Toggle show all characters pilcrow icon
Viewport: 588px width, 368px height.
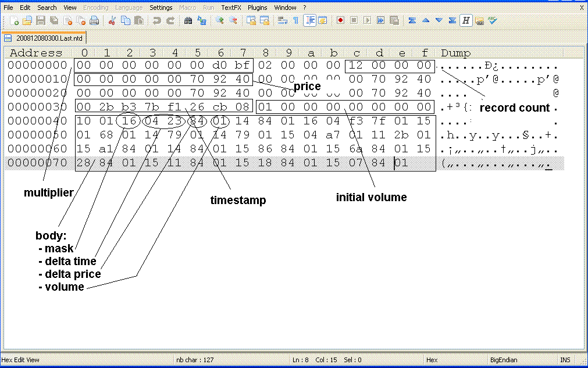[295, 20]
